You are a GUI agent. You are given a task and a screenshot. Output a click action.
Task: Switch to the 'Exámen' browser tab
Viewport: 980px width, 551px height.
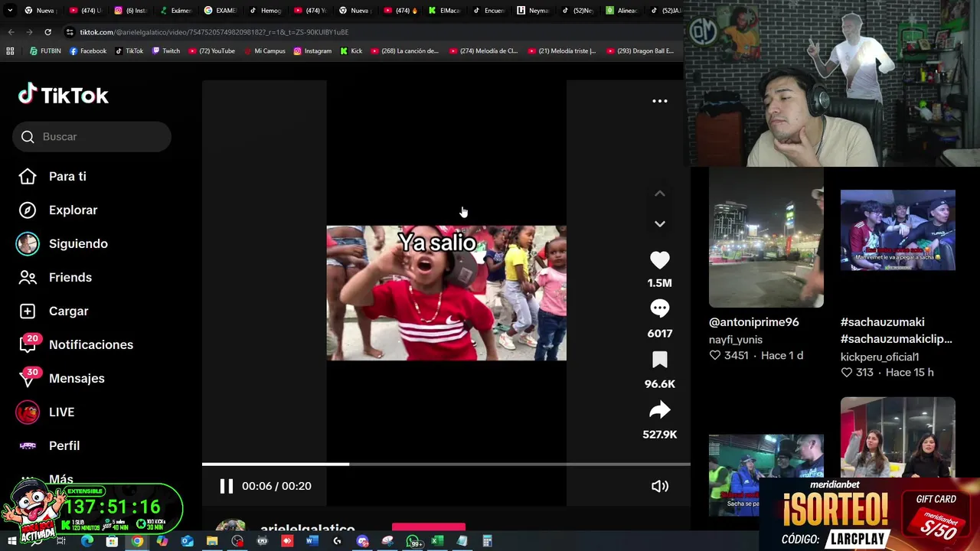[175, 11]
